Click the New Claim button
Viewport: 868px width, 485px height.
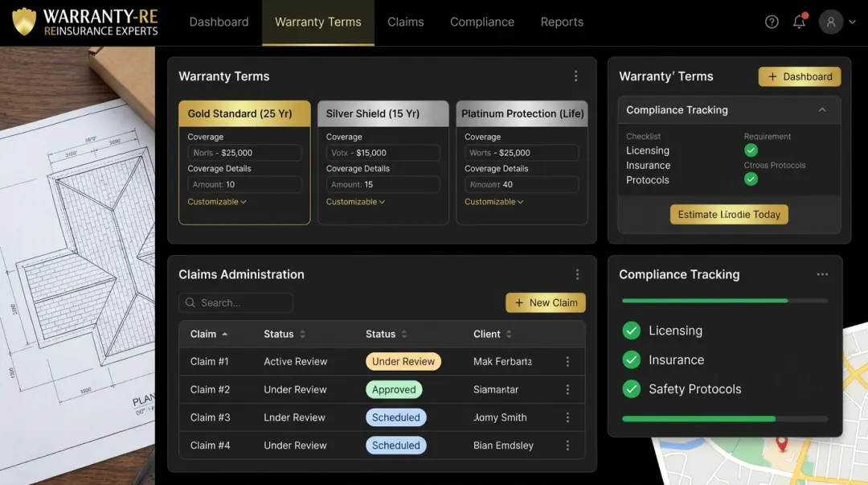[x=545, y=302]
